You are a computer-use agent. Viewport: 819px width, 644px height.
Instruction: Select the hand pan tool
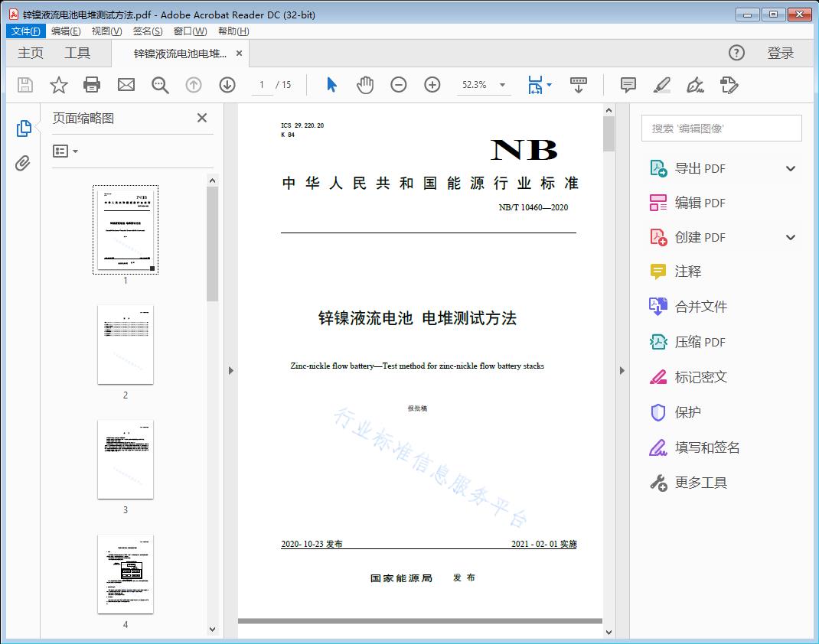365,85
